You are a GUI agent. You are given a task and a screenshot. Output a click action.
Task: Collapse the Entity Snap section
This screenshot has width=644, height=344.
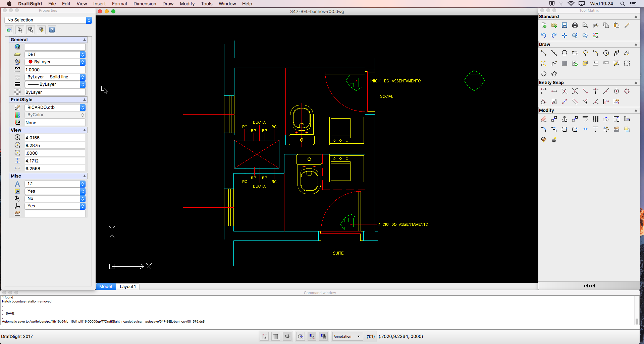click(x=636, y=82)
